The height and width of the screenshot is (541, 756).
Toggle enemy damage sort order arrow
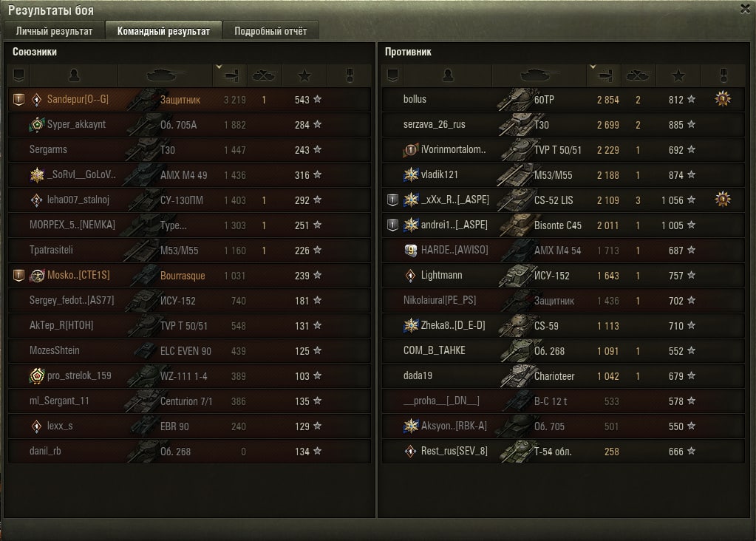click(593, 67)
